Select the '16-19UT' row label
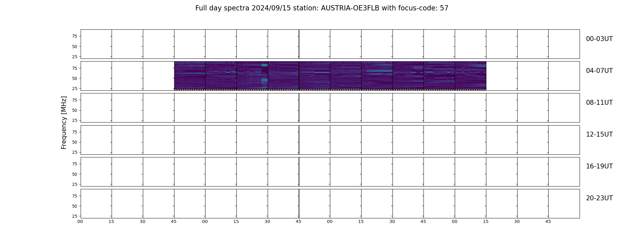644x245 pixels. pos(599,166)
